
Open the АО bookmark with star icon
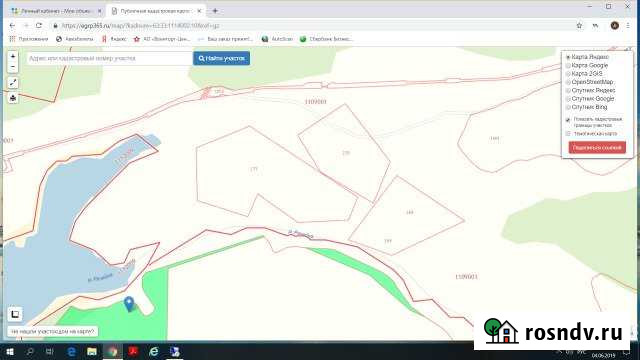pyautogui.click(x=162, y=39)
